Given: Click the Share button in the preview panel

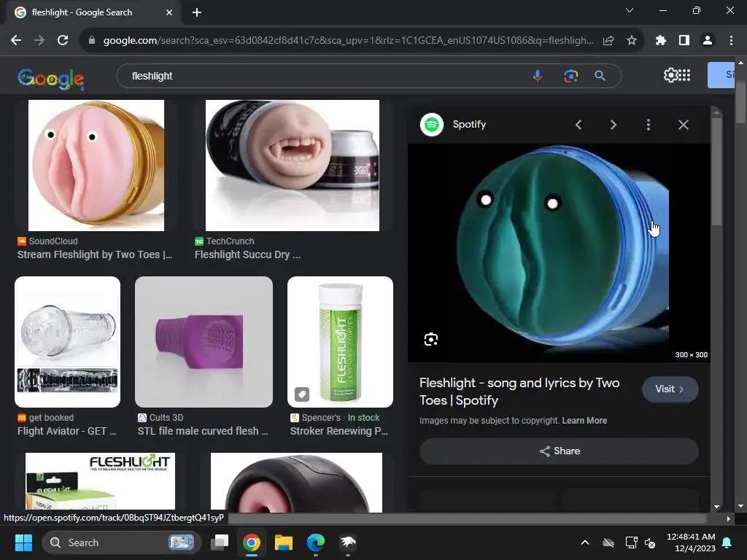Looking at the screenshot, I should pos(559,451).
